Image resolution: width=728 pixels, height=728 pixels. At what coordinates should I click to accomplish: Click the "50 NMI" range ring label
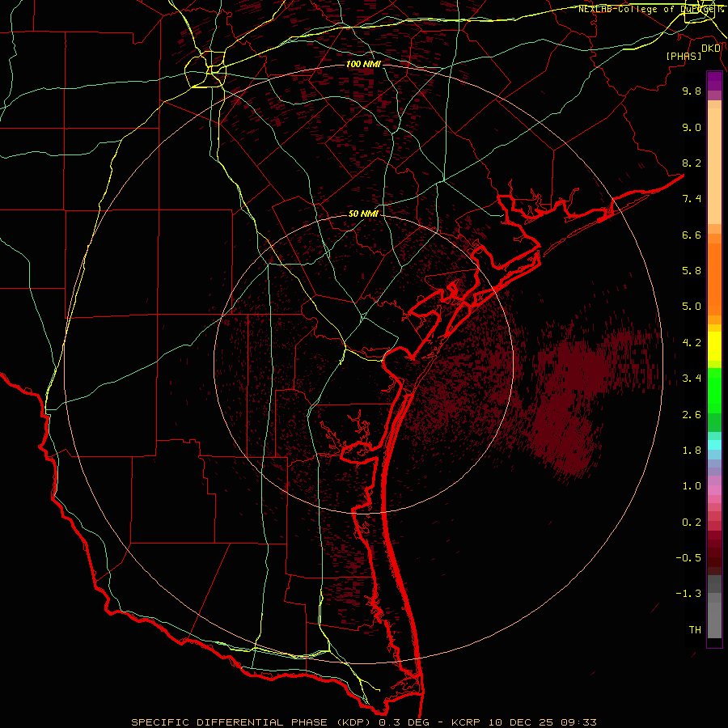(x=363, y=214)
